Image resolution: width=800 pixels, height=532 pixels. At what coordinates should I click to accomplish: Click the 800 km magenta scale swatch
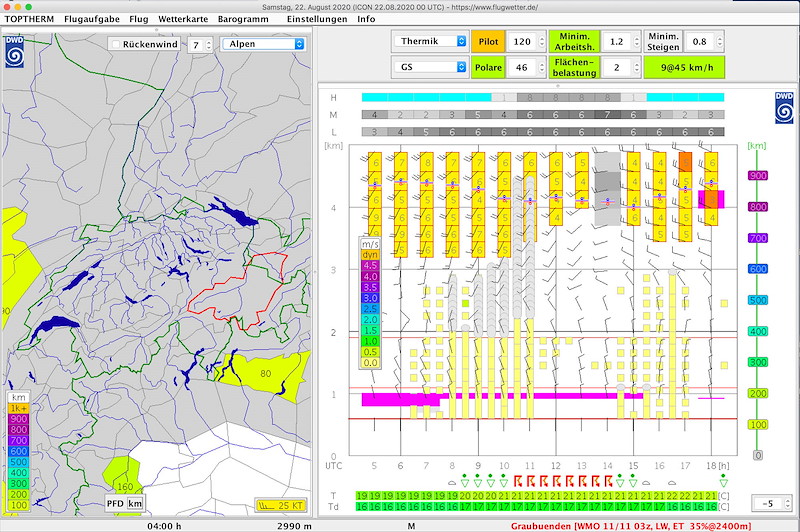tap(757, 207)
